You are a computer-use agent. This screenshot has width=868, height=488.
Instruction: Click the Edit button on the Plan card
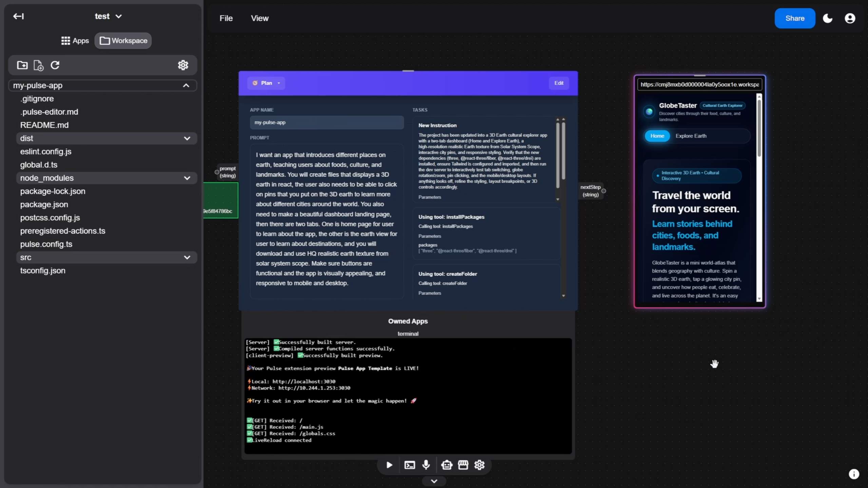point(558,83)
